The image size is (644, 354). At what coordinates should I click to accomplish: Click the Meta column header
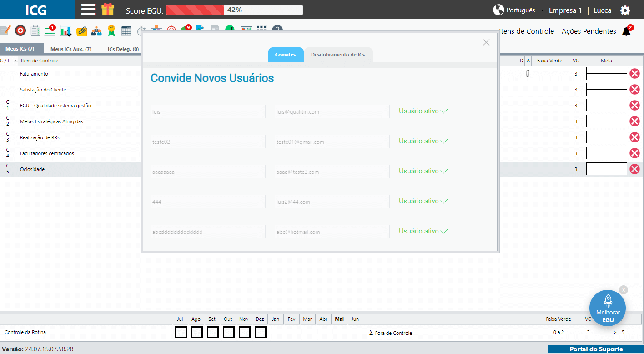[606, 61]
